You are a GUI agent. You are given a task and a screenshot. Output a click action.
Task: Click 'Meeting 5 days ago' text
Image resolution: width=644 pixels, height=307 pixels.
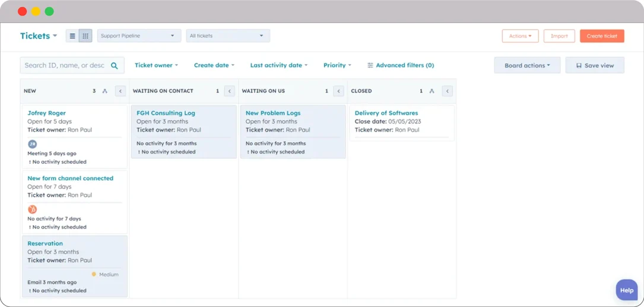[52, 153]
